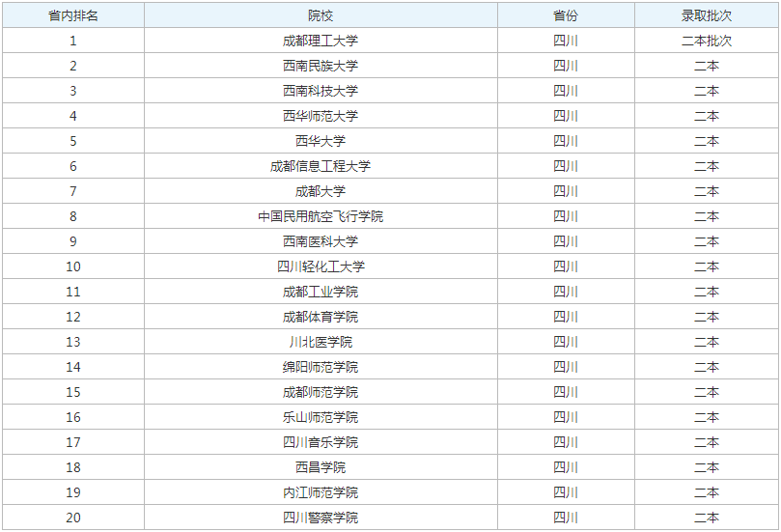Image resolution: width=781 pixels, height=532 pixels.
Task: Open 四川警察学院 at rank 20
Action: 320,518
